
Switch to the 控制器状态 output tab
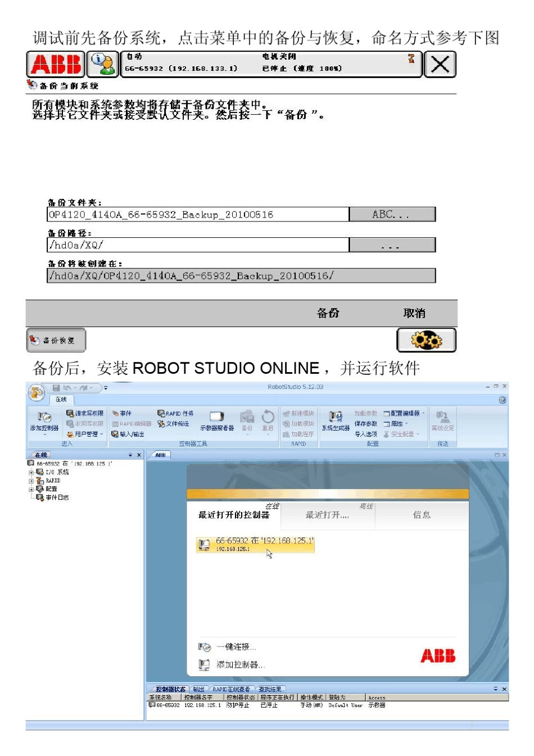[170, 689]
